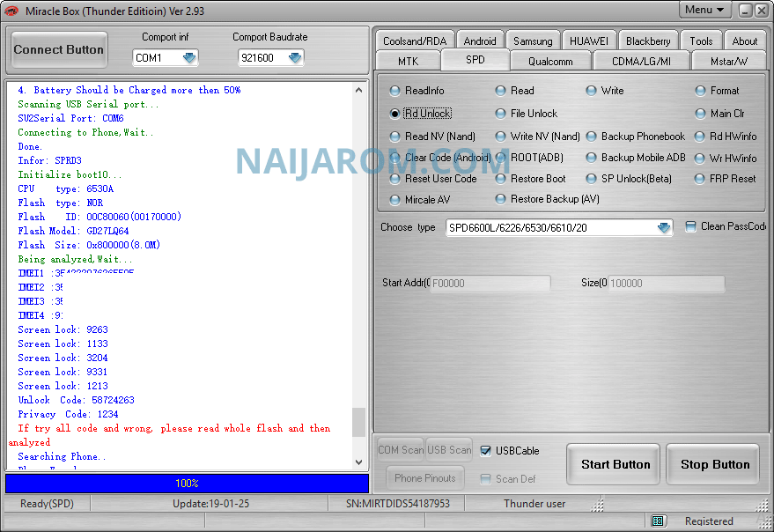This screenshot has height=532, width=774.
Task: Open the Comport Baudrate 921600 dropdown
Action: (x=295, y=58)
